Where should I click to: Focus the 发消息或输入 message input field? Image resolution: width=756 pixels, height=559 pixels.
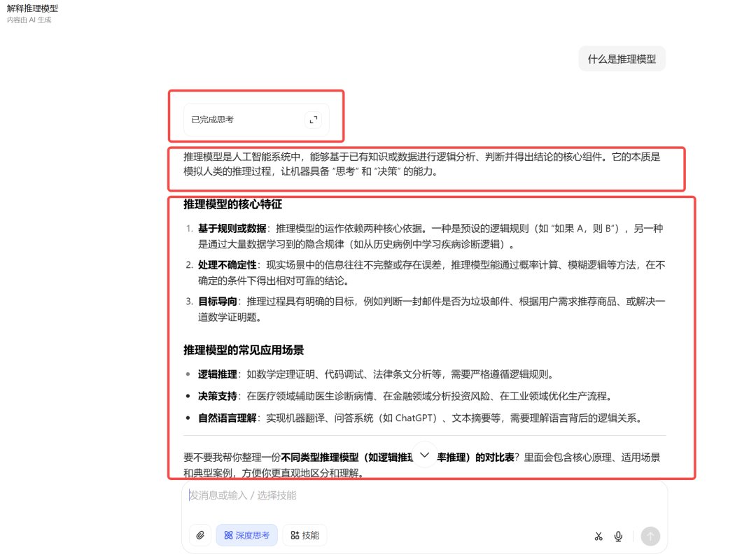click(424, 495)
